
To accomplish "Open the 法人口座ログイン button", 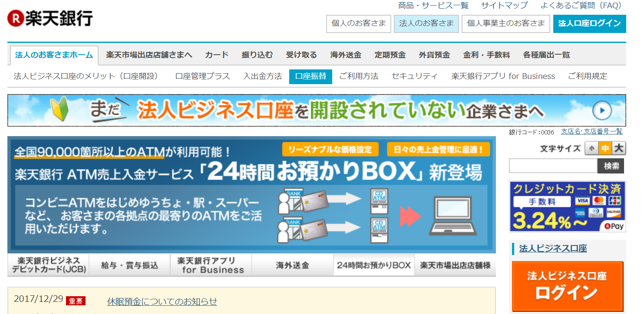I will pos(589,24).
